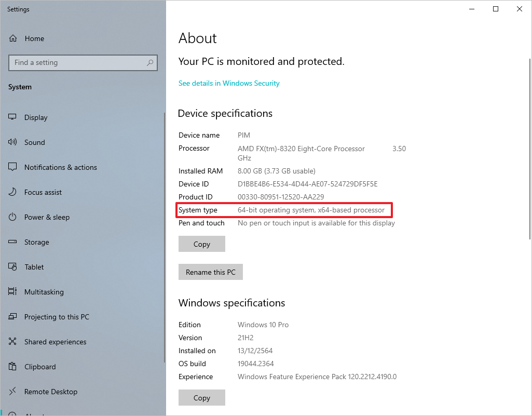The width and height of the screenshot is (532, 416).
Task: Click the Notifications & actions icon
Action: point(12,167)
